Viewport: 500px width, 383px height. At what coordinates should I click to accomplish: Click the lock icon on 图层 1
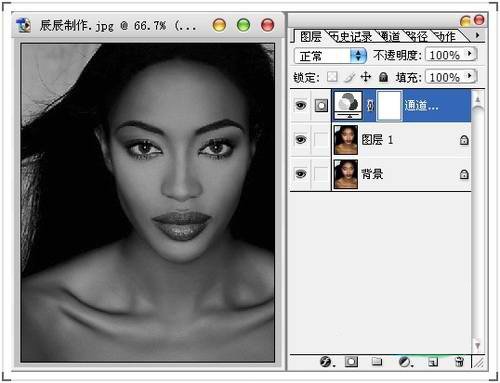pos(464,140)
